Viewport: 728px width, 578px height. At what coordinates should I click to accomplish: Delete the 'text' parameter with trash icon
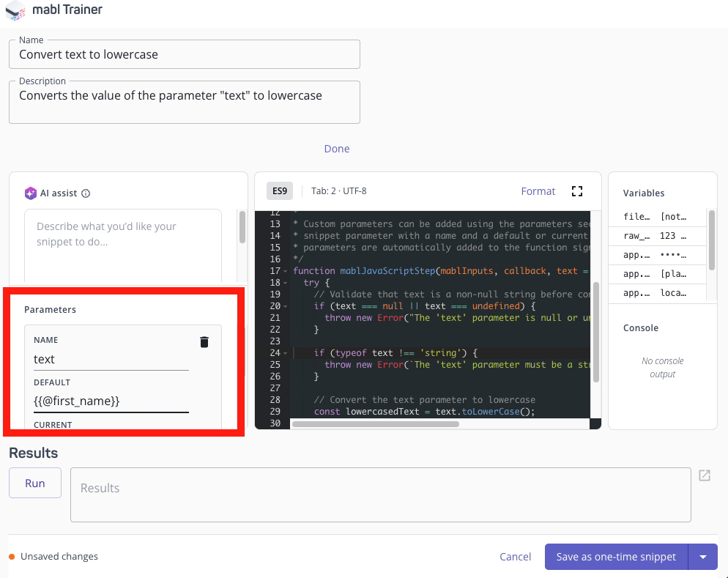click(204, 342)
